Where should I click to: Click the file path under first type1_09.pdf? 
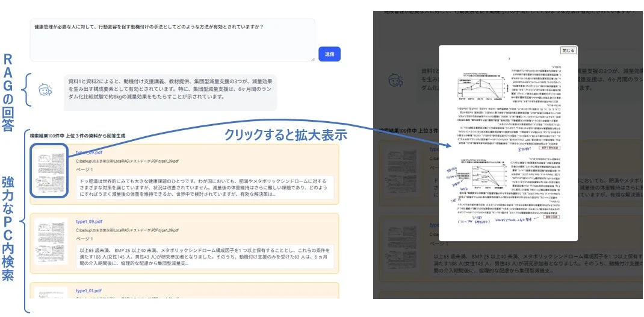coord(128,161)
